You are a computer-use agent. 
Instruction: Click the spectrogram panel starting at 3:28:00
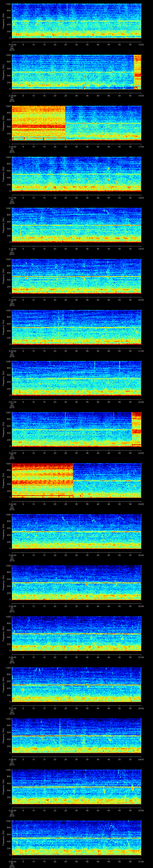pos(77,736)
